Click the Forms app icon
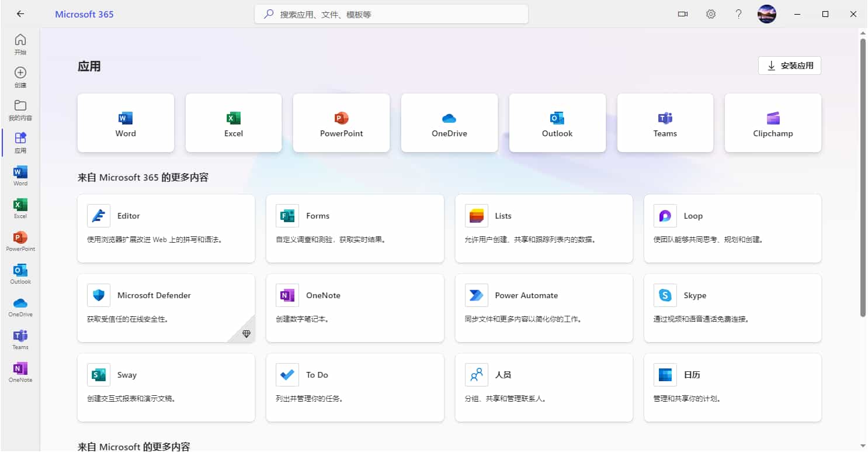Screen dimensions: 868x452 coord(287,216)
